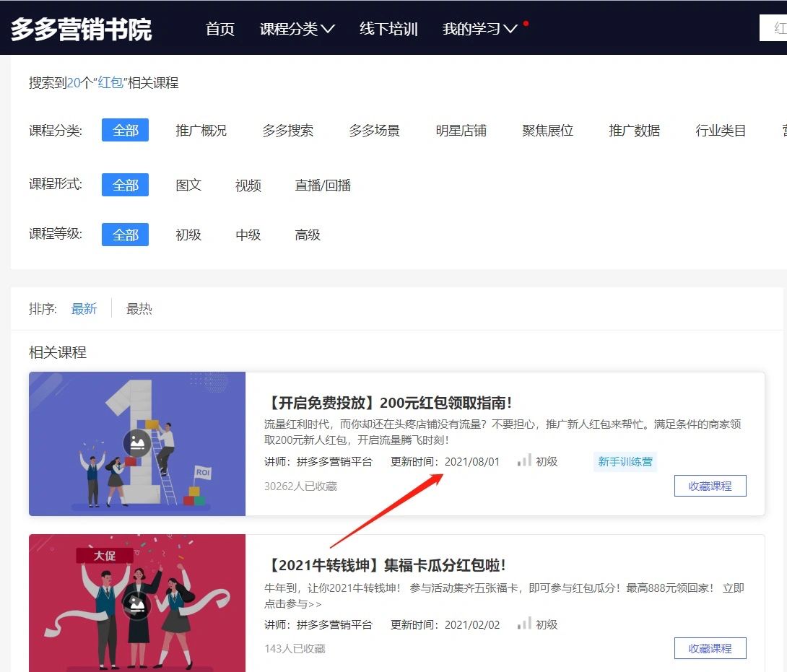Click the search box in the header

[773, 28]
